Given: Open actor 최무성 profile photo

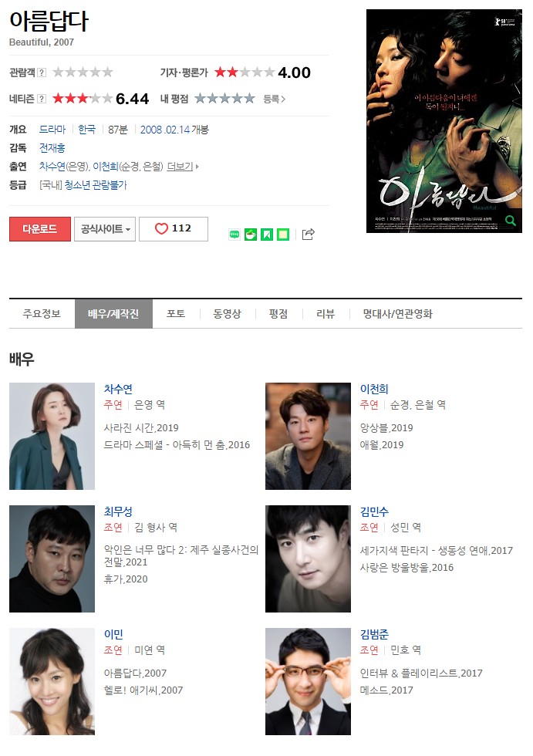Looking at the screenshot, I should tap(52, 559).
